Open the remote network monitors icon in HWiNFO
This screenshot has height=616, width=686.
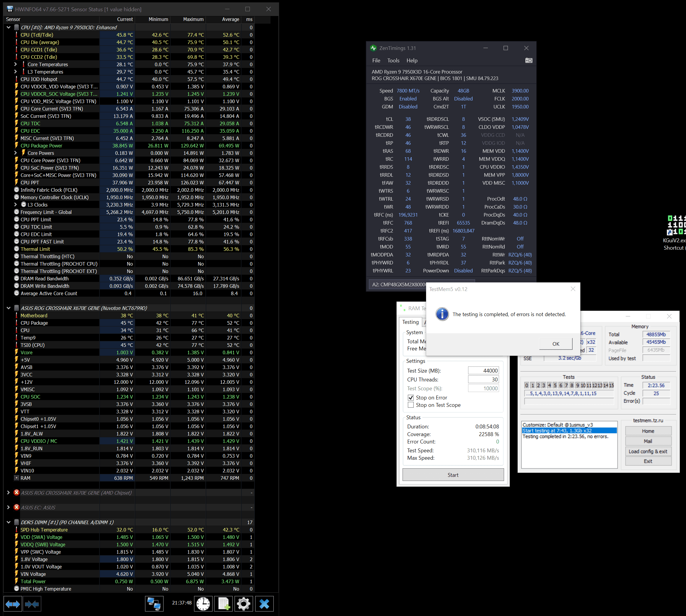(x=154, y=604)
